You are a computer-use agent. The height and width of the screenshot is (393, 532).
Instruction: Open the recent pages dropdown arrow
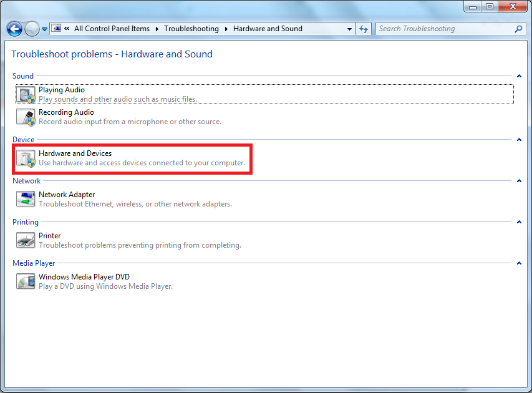(44, 29)
